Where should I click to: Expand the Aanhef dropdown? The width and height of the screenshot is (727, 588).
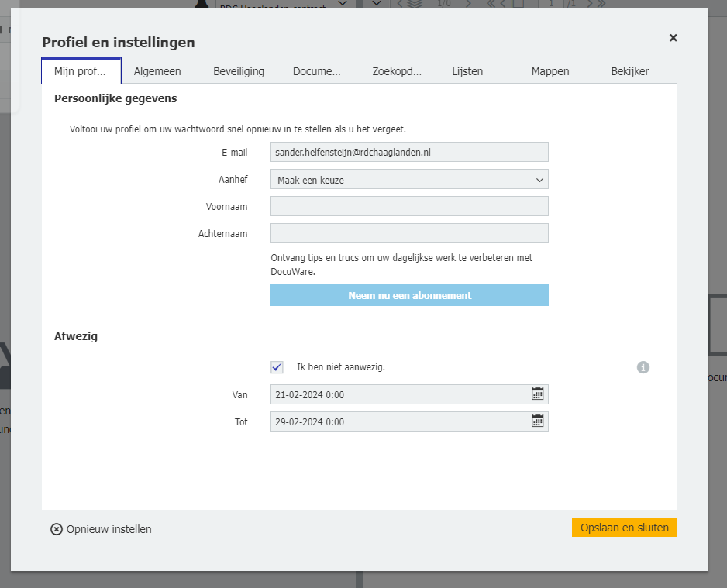[x=409, y=180]
